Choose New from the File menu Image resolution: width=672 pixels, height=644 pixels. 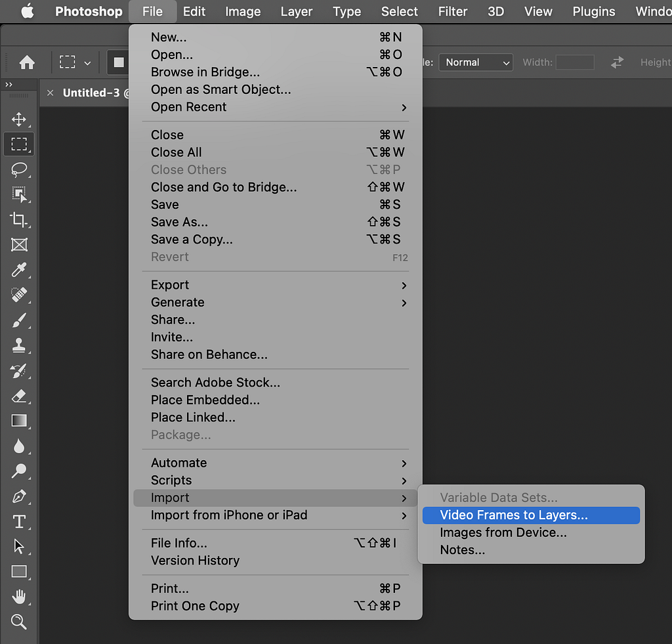coord(275,37)
